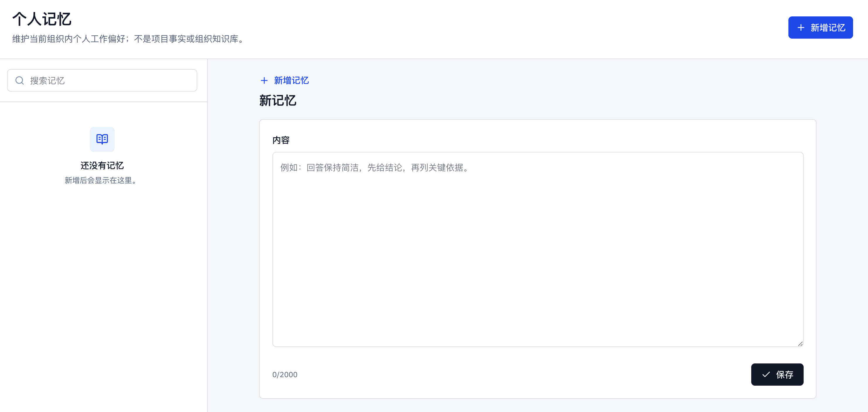Click the blue 新增记忆 button in header
868x412 pixels.
[820, 28]
